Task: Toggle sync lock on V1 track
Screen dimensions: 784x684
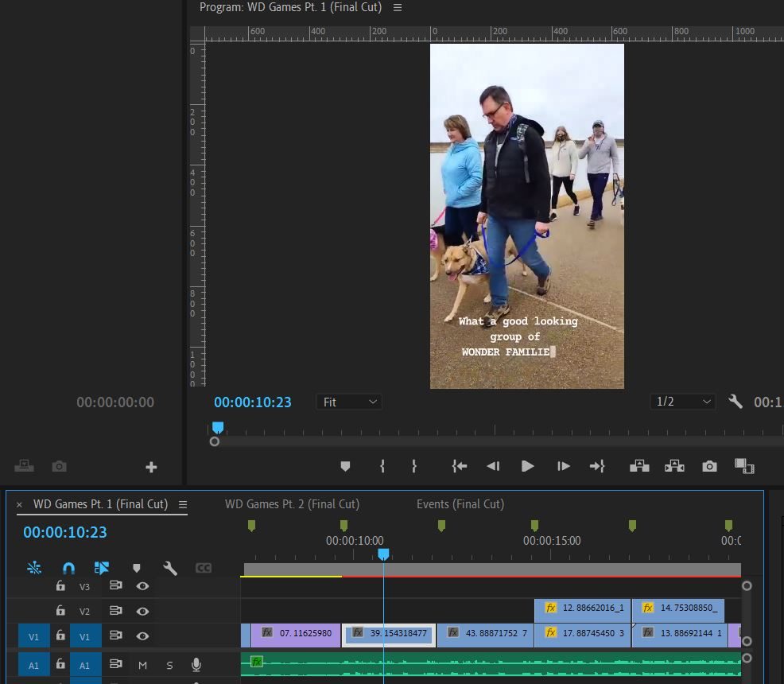Action: pos(116,635)
